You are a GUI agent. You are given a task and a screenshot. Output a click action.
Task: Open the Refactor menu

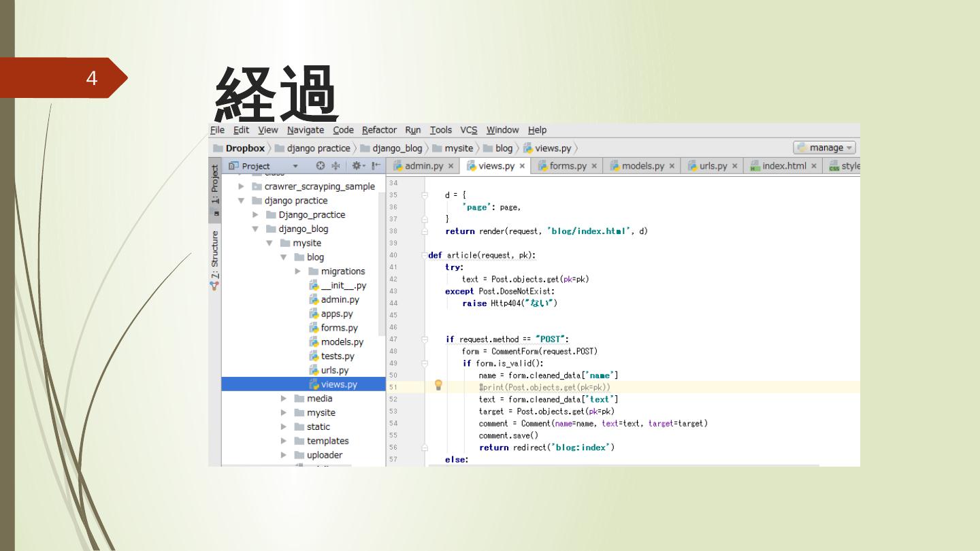(379, 130)
